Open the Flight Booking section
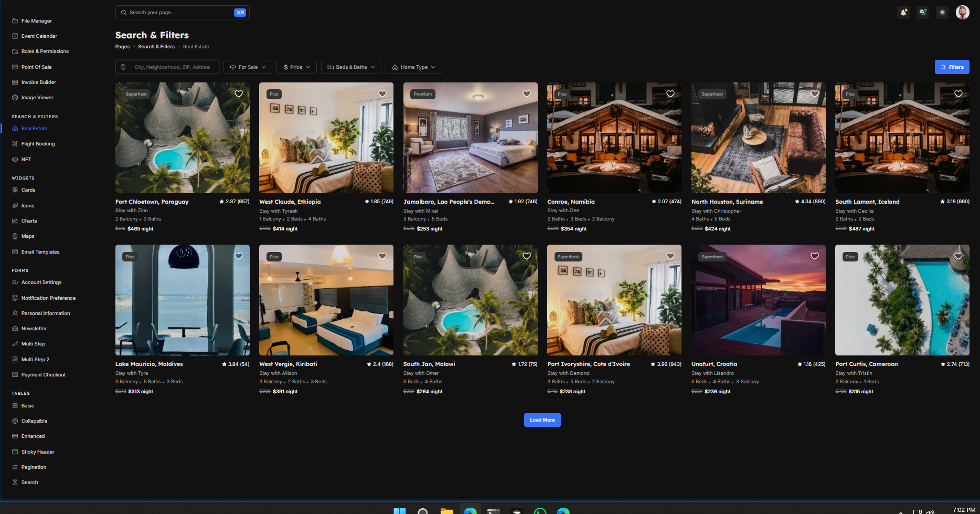Screen dimensions: 980x514 [x=38, y=143]
